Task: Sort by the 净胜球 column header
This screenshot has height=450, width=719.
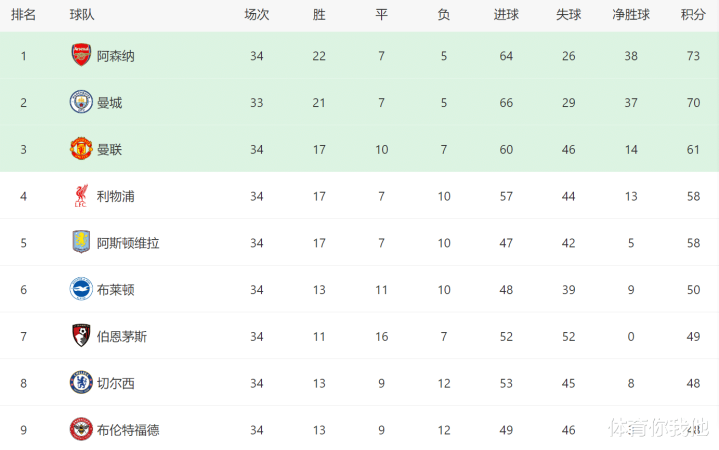Action: (631, 15)
